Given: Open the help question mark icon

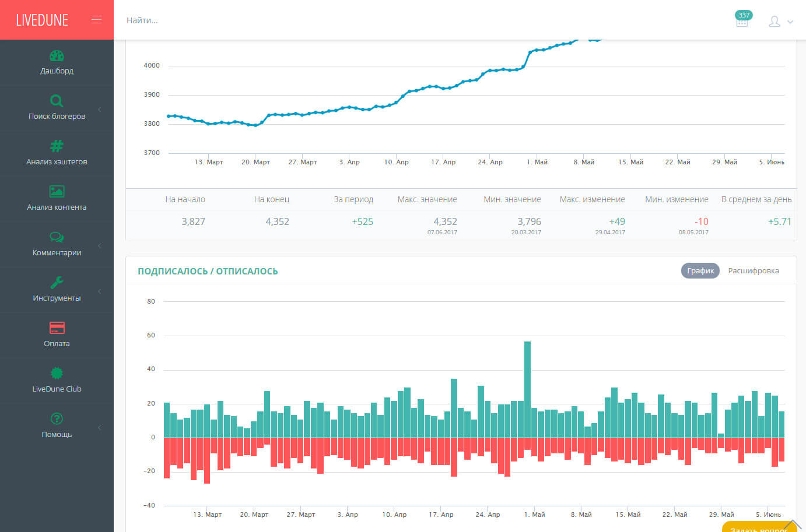Looking at the screenshot, I should [57, 418].
